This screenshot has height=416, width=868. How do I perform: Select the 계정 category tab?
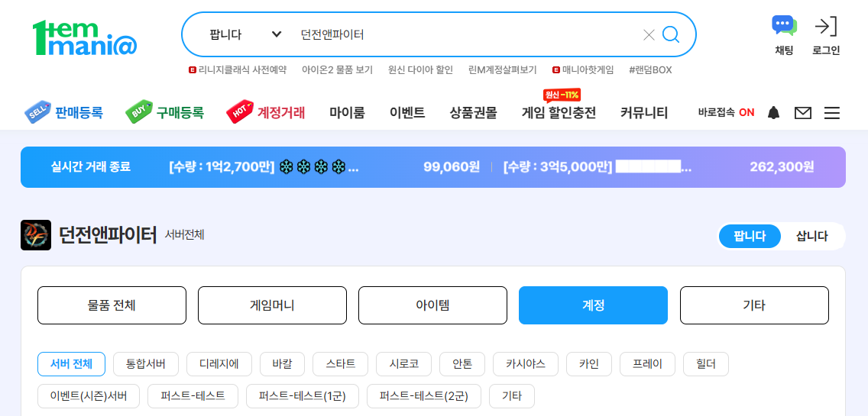pos(594,305)
